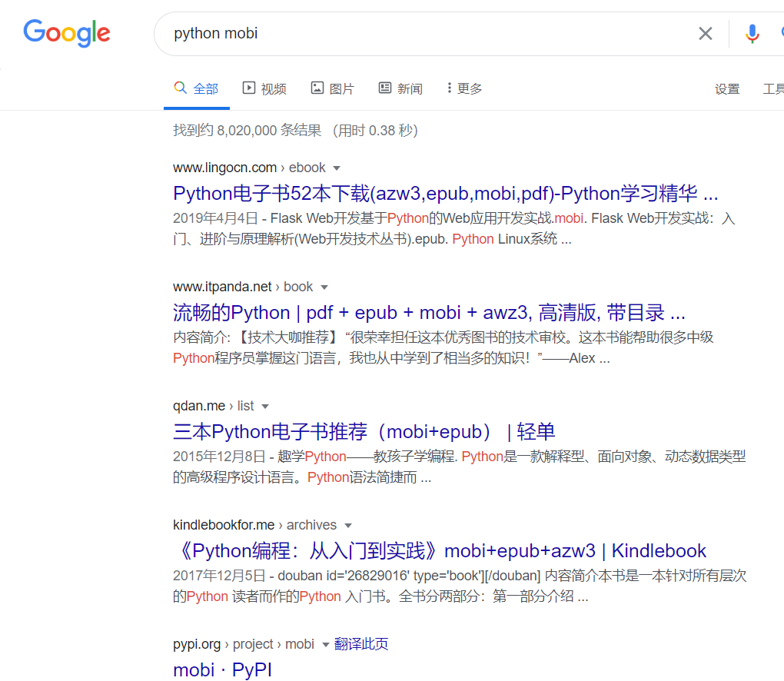
Task: Click the 内容简介【技术大咖推荐】 snippet text
Action: 443,347
